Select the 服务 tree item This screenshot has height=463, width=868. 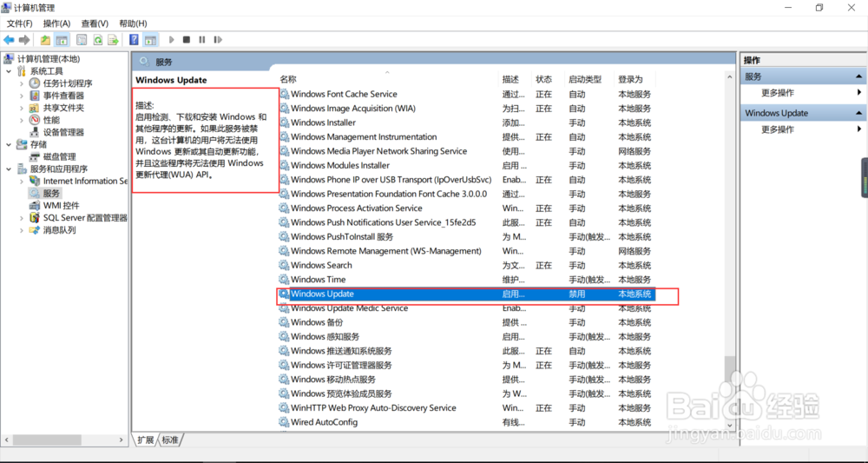(x=52, y=194)
